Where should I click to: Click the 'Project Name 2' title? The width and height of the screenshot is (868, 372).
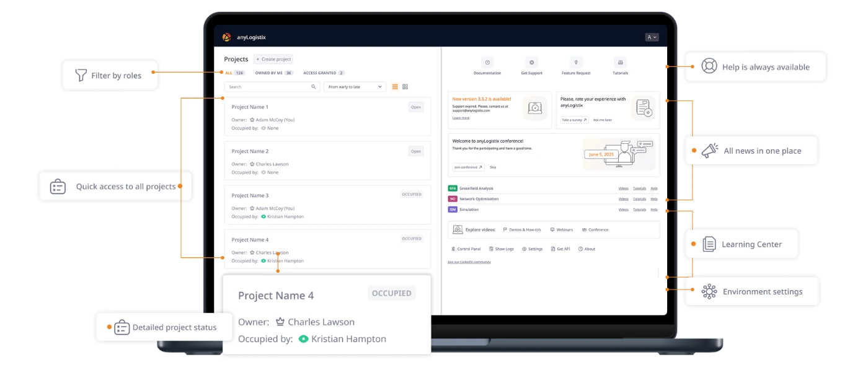click(x=250, y=151)
